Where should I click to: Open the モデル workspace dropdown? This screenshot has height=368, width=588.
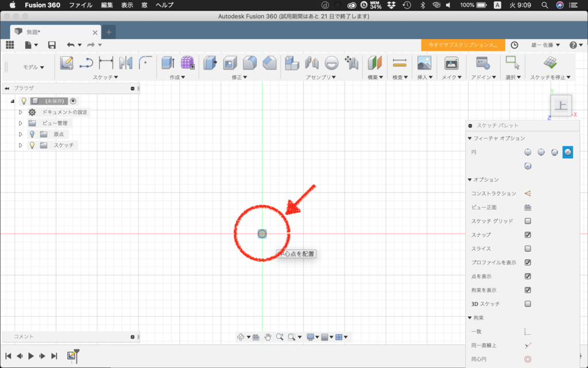pos(33,67)
